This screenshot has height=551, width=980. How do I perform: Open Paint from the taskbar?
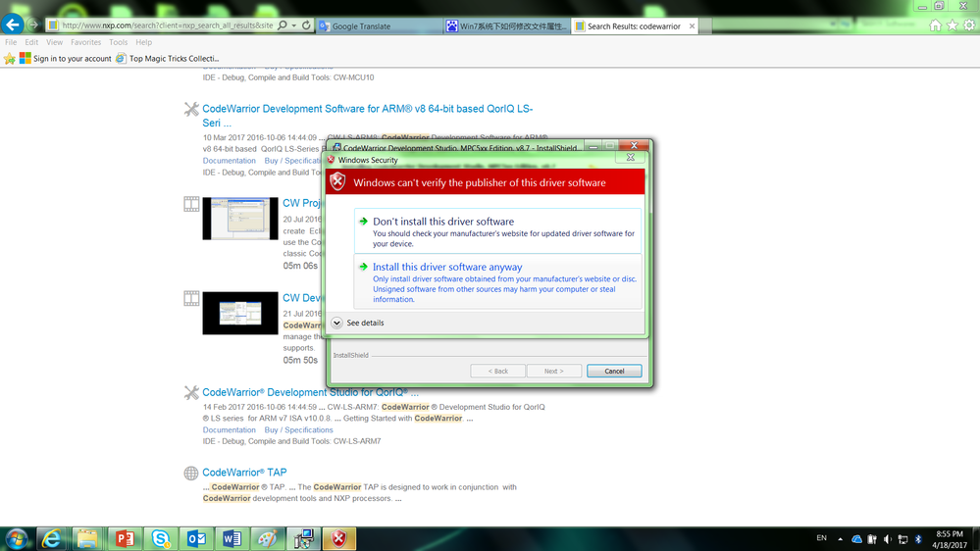click(268, 538)
